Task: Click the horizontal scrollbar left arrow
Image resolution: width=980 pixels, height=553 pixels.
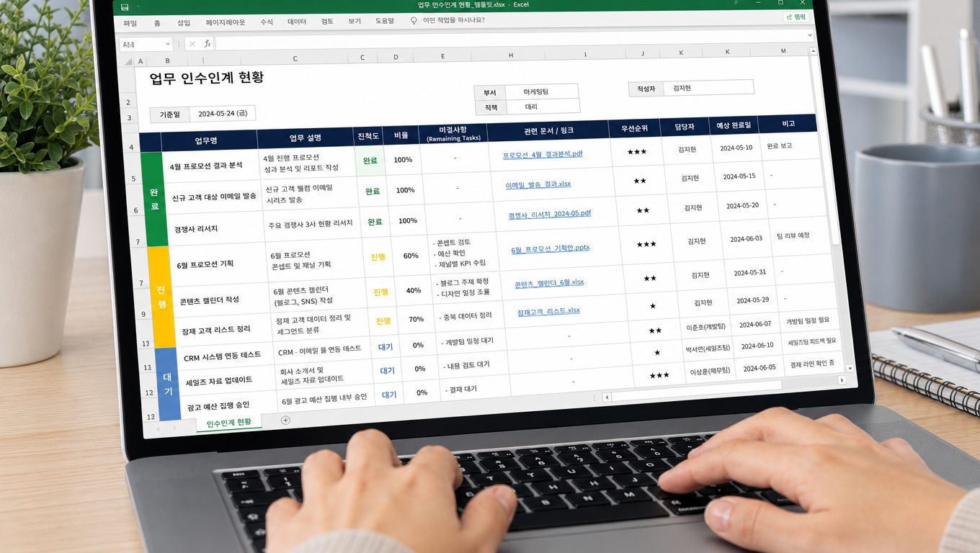Action: click(x=607, y=397)
